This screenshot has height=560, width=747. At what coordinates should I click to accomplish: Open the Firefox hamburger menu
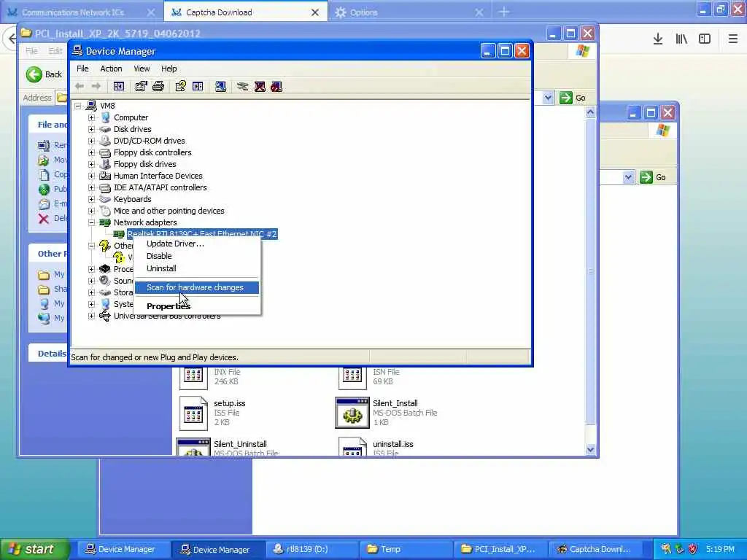click(733, 39)
